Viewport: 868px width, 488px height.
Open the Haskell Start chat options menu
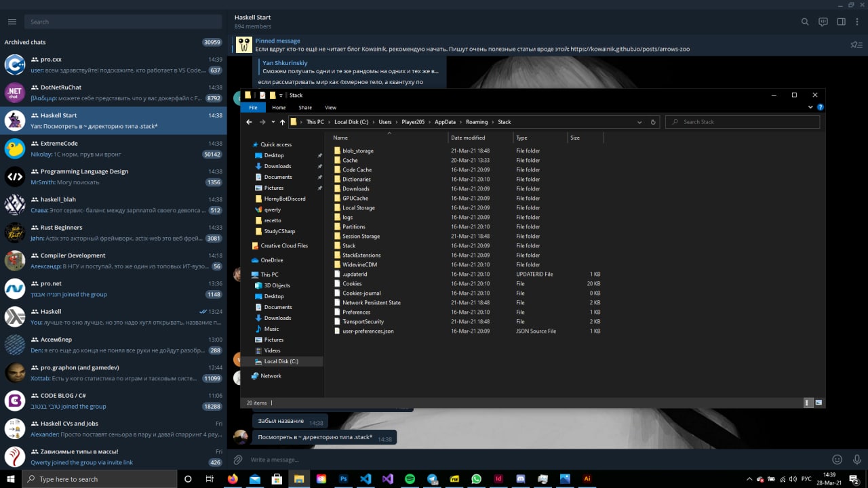point(859,22)
